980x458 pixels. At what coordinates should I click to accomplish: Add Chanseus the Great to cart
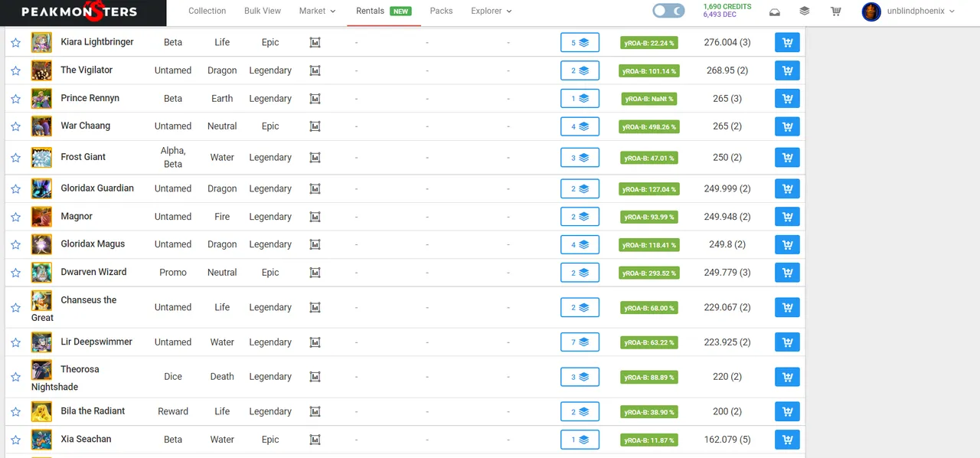[787, 308]
